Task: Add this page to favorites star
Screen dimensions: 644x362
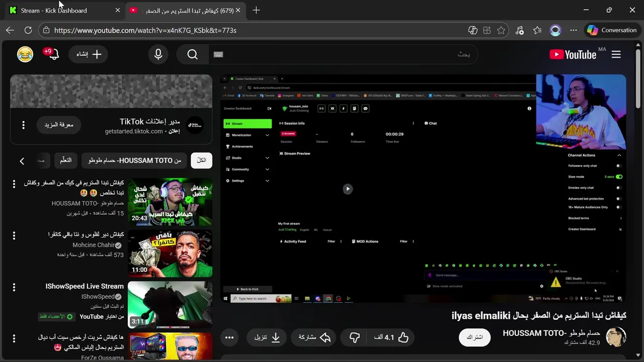Action: click(501, 30)
